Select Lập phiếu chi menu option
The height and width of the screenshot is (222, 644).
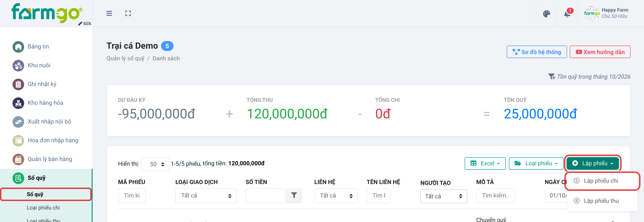(602, 181)
